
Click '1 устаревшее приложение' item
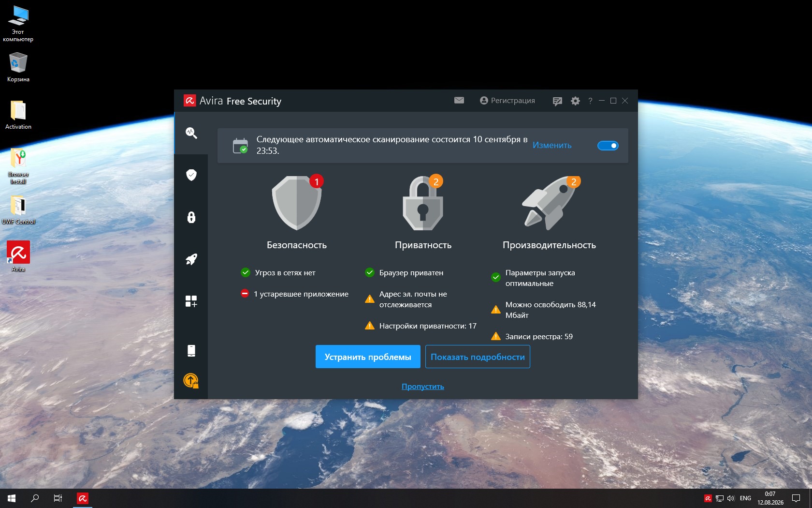tap(301, 294)
